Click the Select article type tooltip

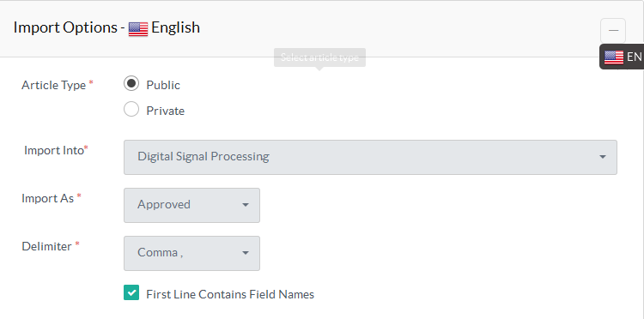coord(319,57)
